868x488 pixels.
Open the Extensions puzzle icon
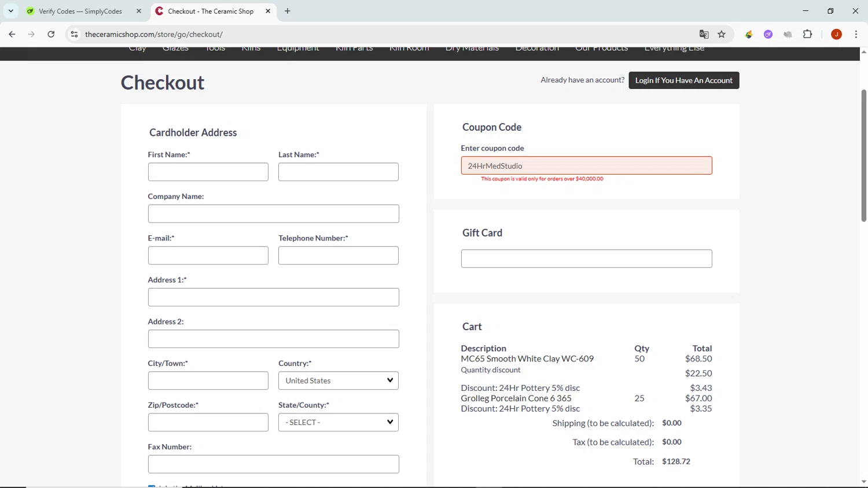[x=808, y=34]
